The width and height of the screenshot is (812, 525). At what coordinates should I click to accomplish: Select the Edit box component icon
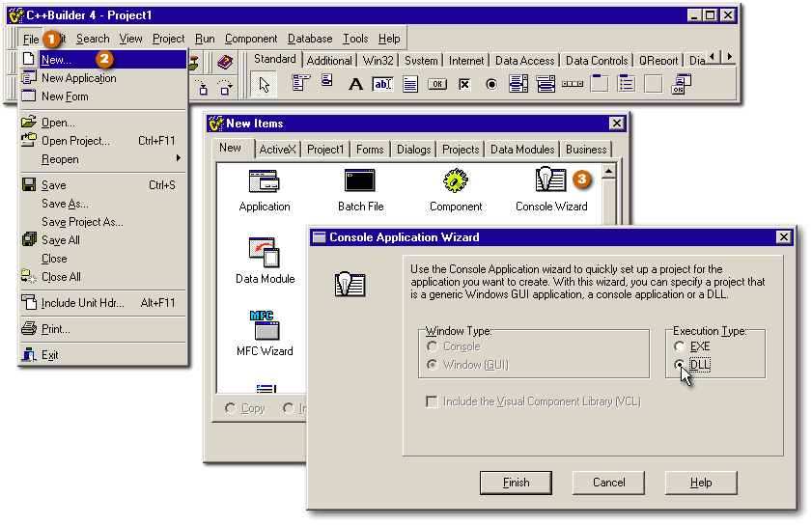(382, 84)
